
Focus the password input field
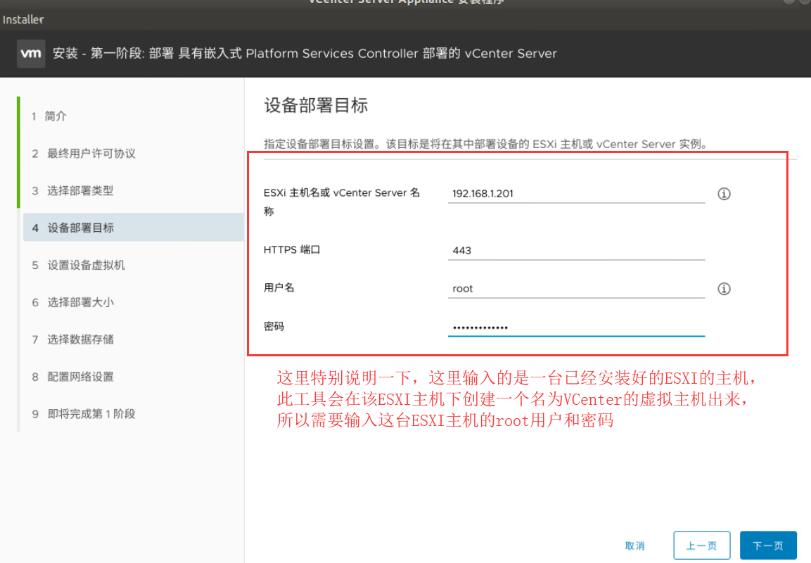coord(576,327)
